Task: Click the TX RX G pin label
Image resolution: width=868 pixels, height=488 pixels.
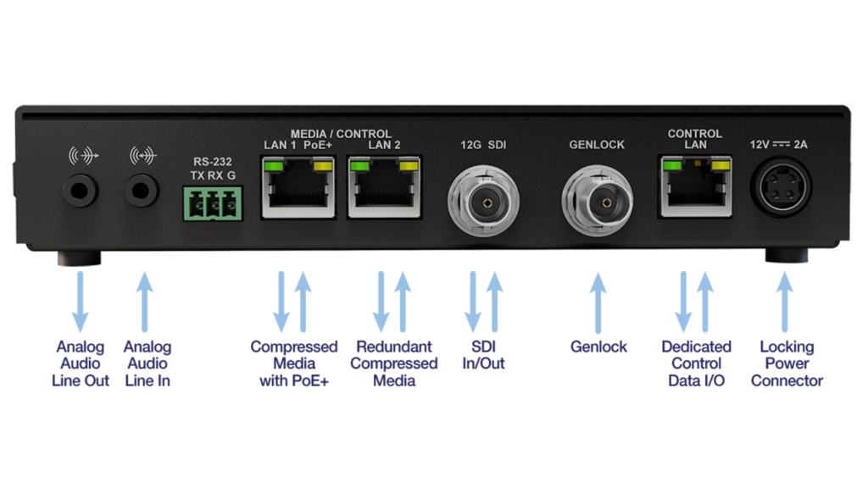Action: pyautogui.click(x=213, y=175)
